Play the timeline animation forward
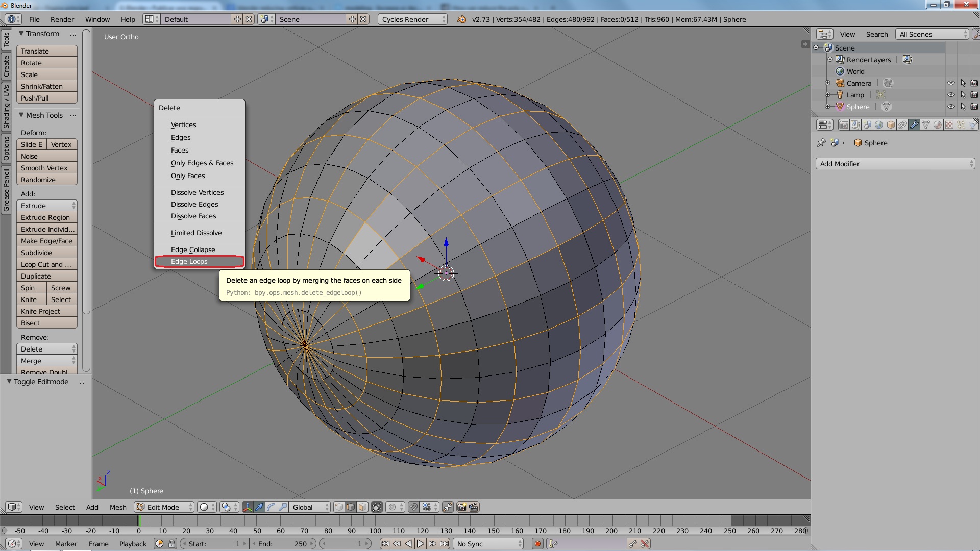The width and height of the screenshot is (980, 551). point(421,544)
